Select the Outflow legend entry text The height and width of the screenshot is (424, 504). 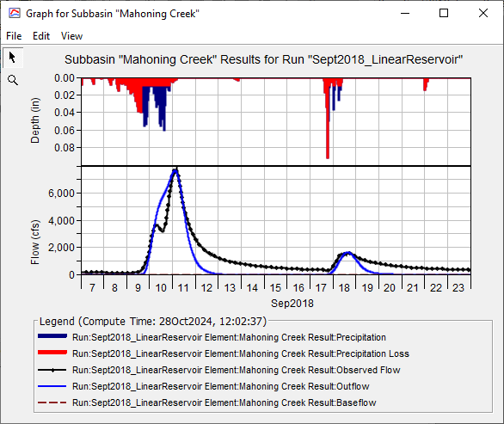point(221,386)
